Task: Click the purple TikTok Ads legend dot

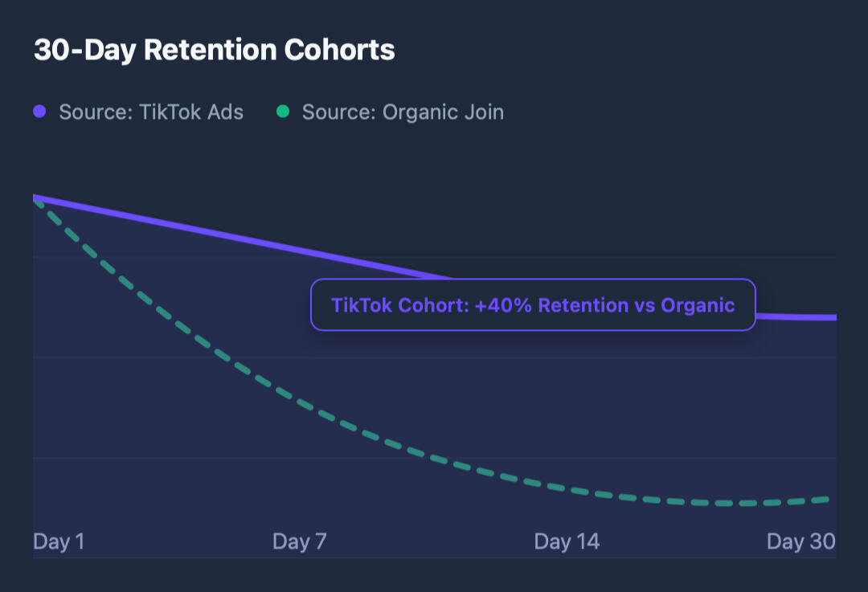Action: click(x=39, y=112)
